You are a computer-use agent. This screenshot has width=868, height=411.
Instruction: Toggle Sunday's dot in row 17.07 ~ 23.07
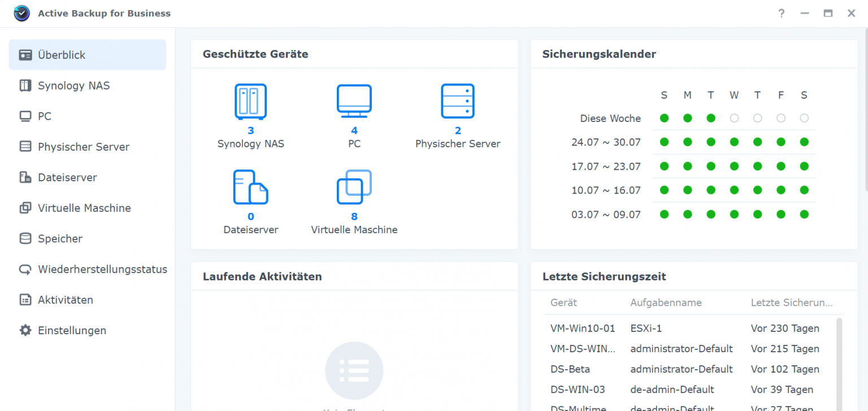coord(664,166)
